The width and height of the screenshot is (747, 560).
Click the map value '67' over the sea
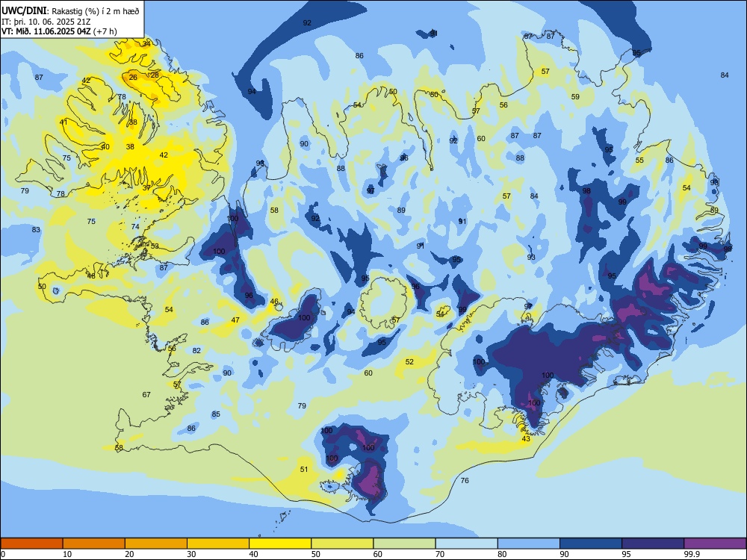coord(146,394)
